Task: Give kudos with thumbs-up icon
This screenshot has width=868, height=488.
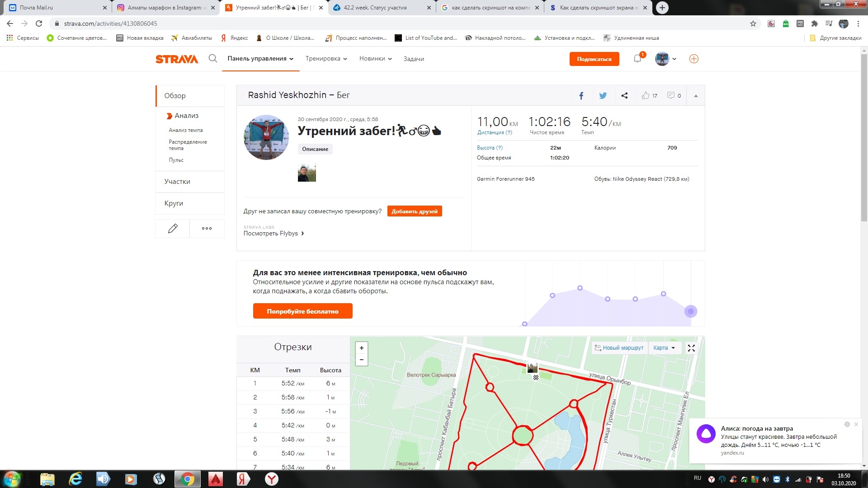Action: [x=646, y=95]
